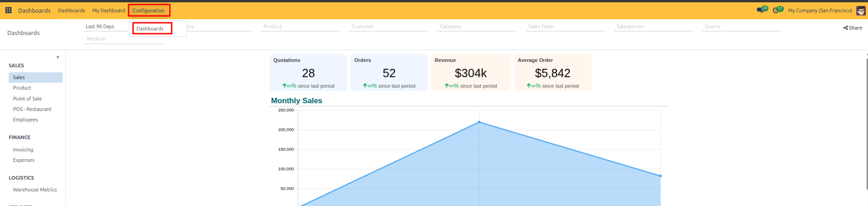This screenshot has height=206, width=868.
Task: Open the apps grid menu icon
Action: pos(8,10)
